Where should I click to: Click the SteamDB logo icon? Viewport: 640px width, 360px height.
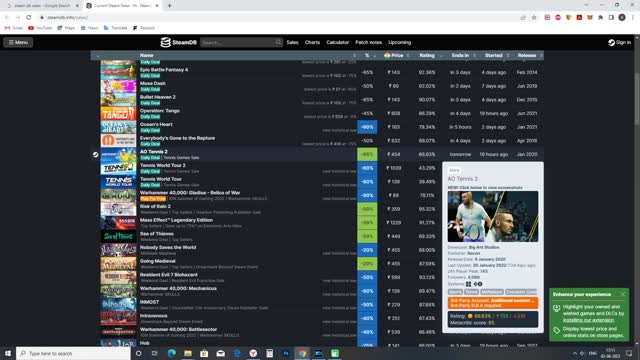click(x=165, y=42)
